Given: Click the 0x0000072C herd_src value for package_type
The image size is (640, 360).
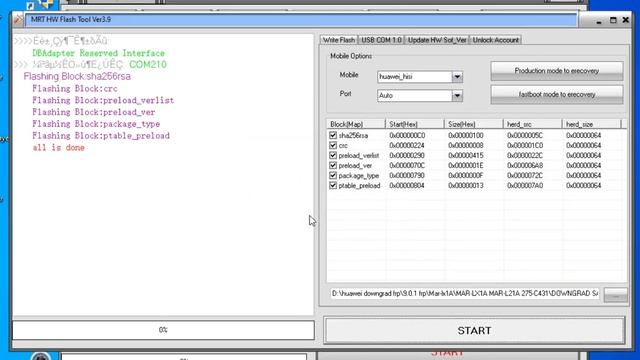Looking at the screenshot, I should 525,176.
